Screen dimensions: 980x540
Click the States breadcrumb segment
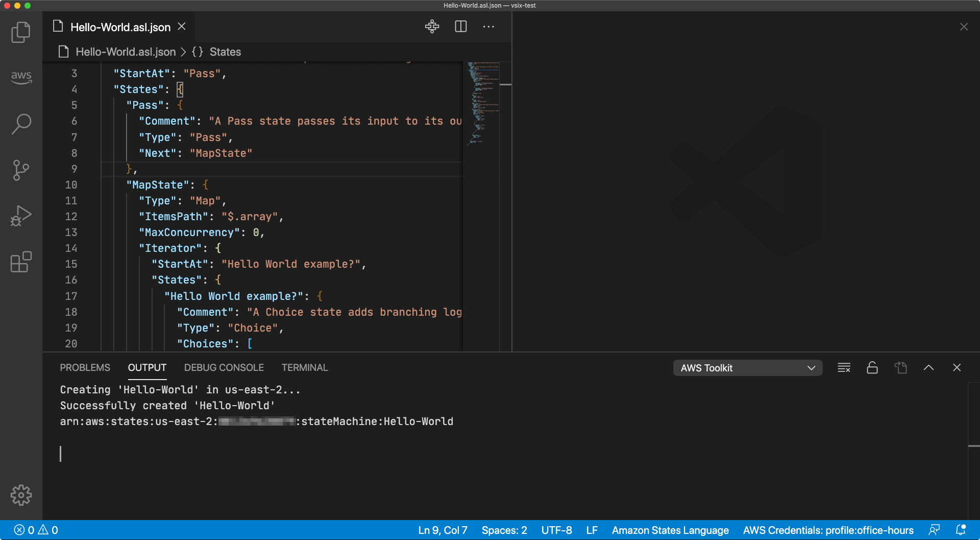225,52
